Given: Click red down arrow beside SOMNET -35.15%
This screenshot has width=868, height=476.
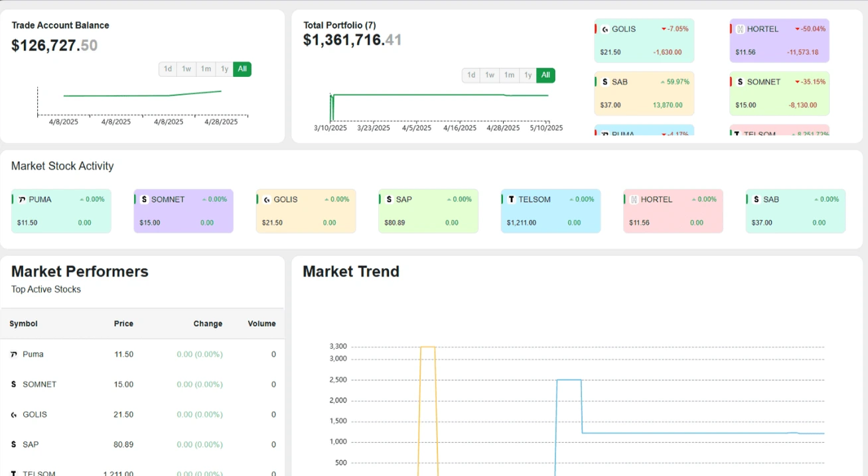Looking at the screenshot, I should [x=797, y=82].
